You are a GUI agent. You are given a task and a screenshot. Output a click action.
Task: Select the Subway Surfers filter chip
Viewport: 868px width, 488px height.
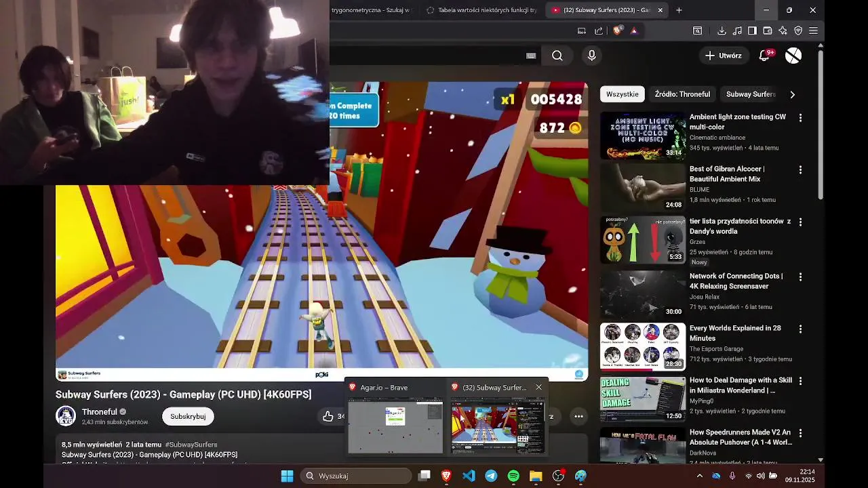tap(750, 94)
